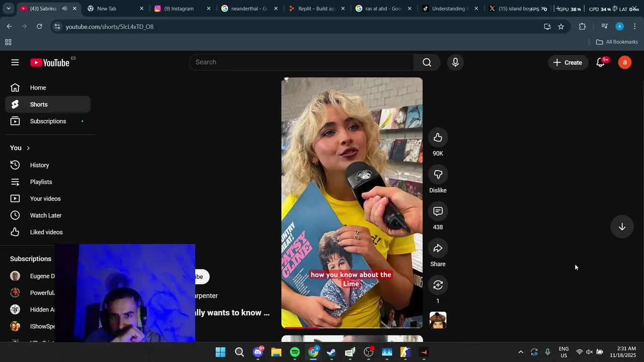This screenshot has width=644, height=362.
Task: Open Chrome media controls icon
Action: coord(604,26)
